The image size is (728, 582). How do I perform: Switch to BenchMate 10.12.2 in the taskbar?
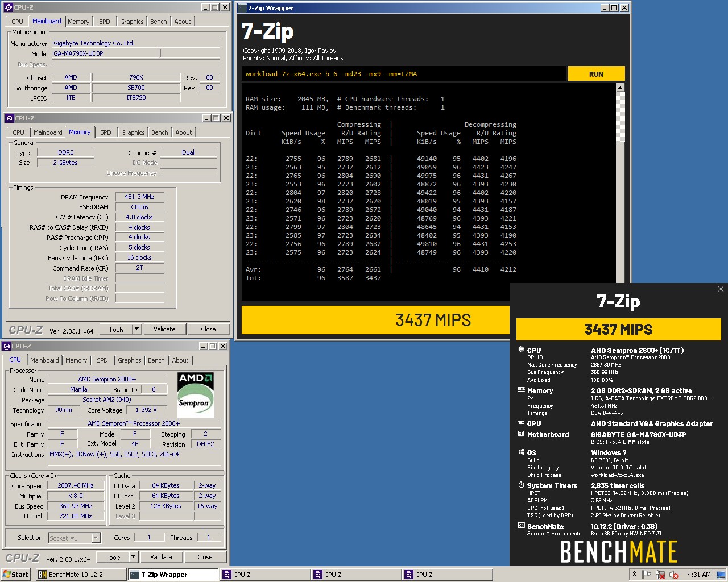(x=81, y=575)
